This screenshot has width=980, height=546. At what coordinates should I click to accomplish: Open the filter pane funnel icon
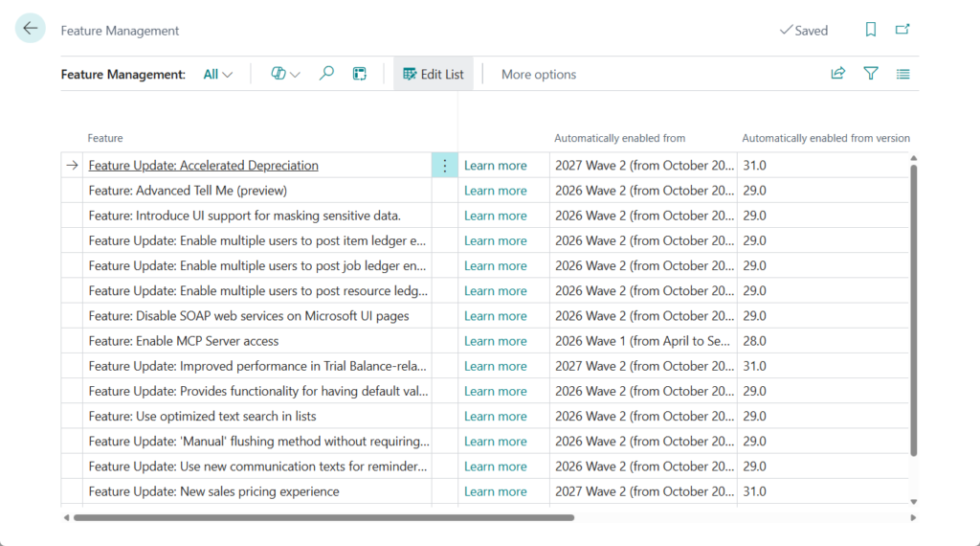point(871,74)
